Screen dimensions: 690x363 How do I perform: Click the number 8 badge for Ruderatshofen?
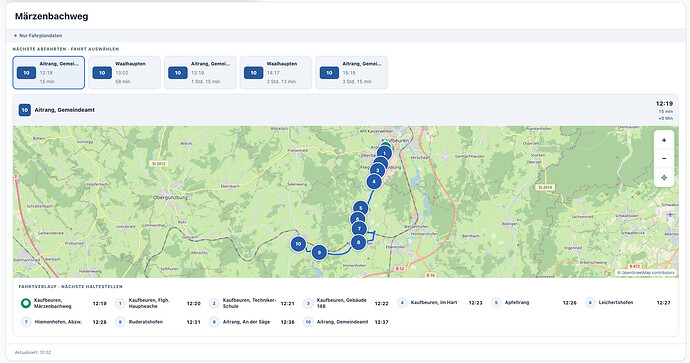(120, 322)
